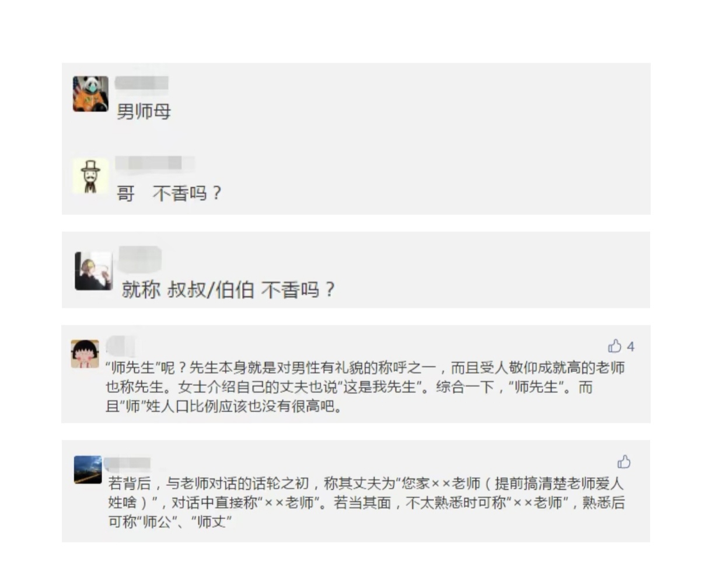This screenshot has width=712, height=588.
Task: Click avatar beside the 叔叔/伯伯 comment
Action: pyautogui.click(x=93, y=271)
